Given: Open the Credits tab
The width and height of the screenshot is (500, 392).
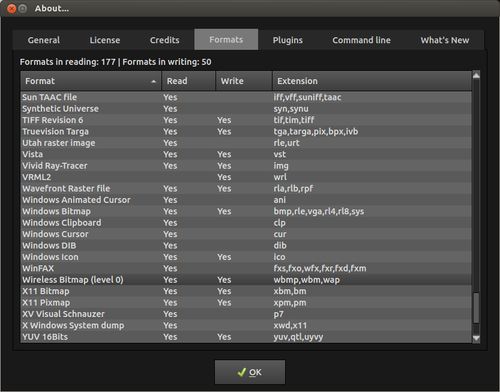Looking at the screenshot, I should pos(165,40).
